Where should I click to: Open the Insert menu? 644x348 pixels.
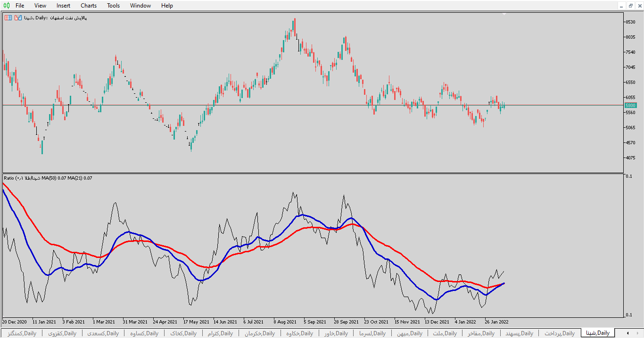63,6
